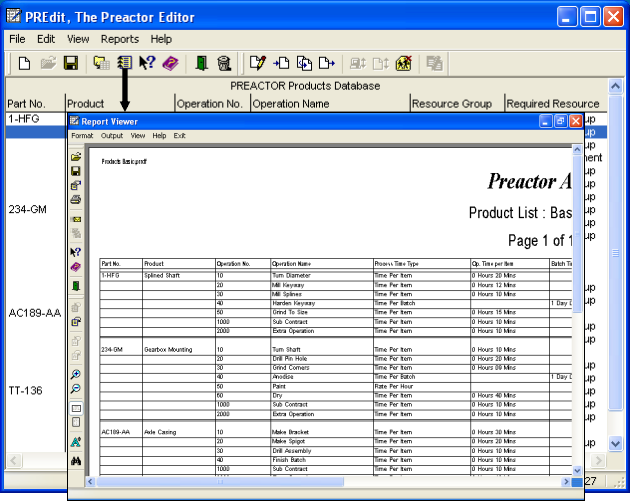This screenshot has height=501, width=630.
Task: Click the page setup icon above the printer
Action: pos(76,185)
